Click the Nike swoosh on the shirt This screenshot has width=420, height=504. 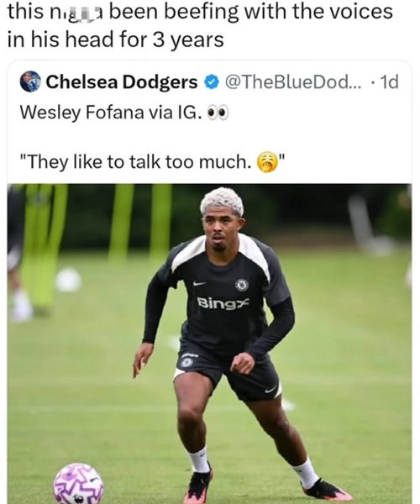point(199,283)
